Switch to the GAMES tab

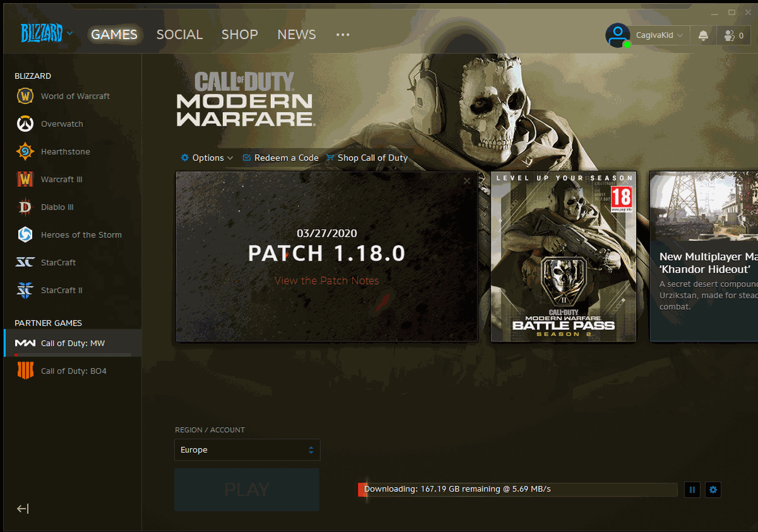click(x=114, y=35)
